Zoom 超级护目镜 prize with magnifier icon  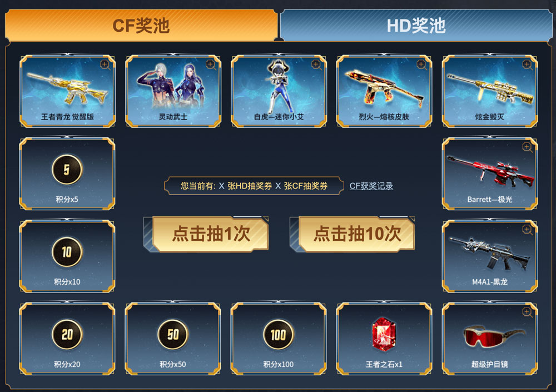pyautogui.click(x=527, y=312)
